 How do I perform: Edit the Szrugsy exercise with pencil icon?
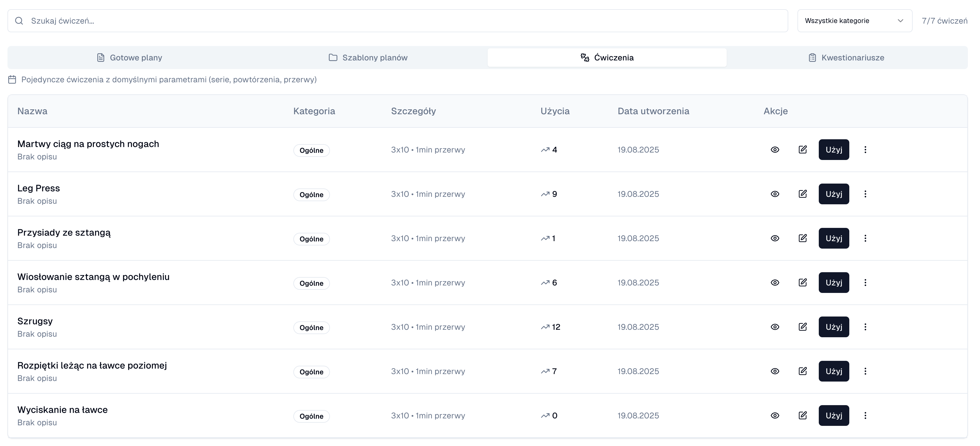[802, 327]
